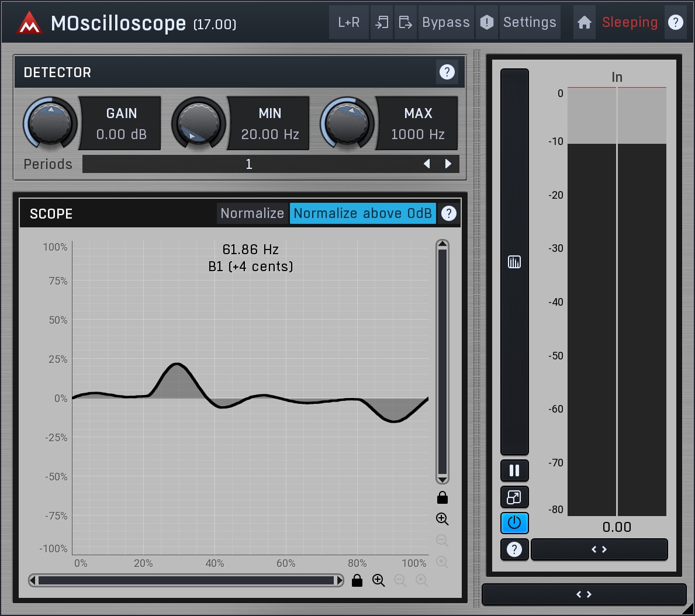Viewport: 695px width, 616px height.
Task: Zoom in on vertical scope axis
Action: 442,519
